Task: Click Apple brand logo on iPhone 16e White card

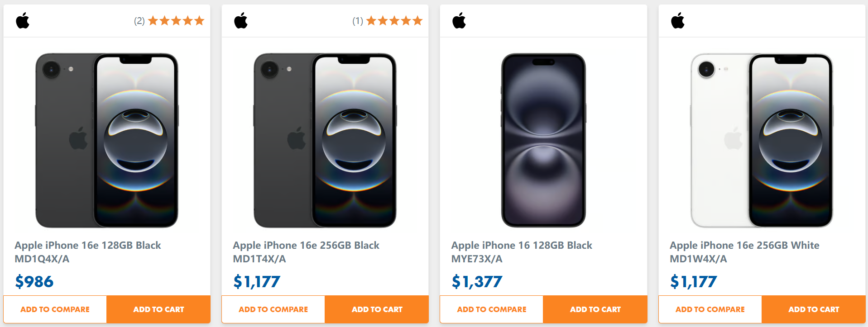Action: coord(678,21)
